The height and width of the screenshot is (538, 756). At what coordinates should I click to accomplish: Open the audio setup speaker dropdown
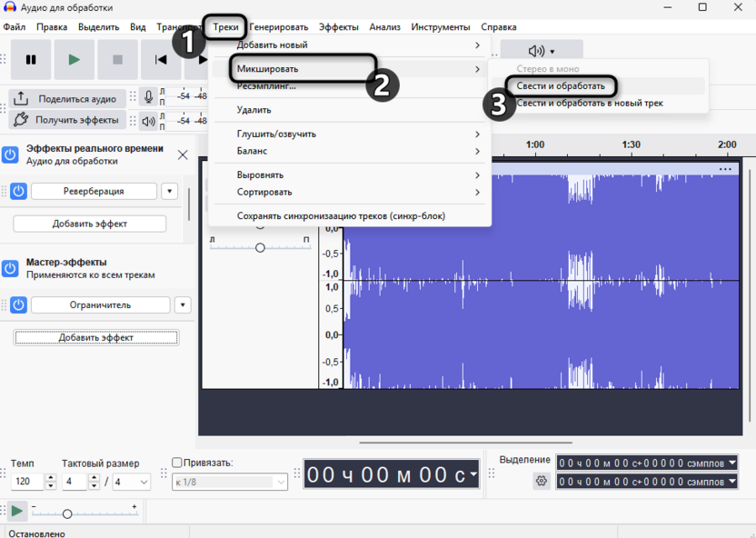click(542, 51)
